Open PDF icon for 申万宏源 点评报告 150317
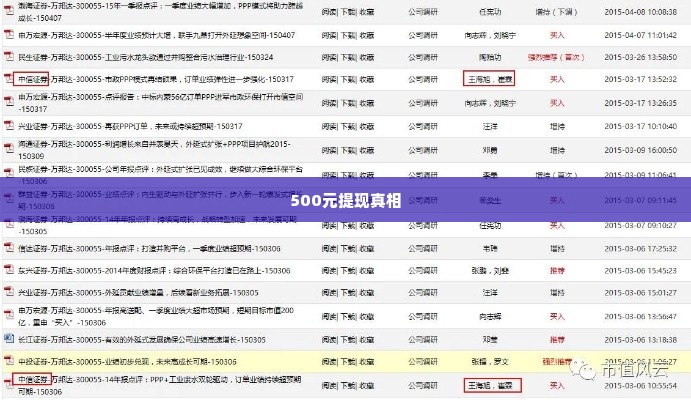 tap(9, 101)
